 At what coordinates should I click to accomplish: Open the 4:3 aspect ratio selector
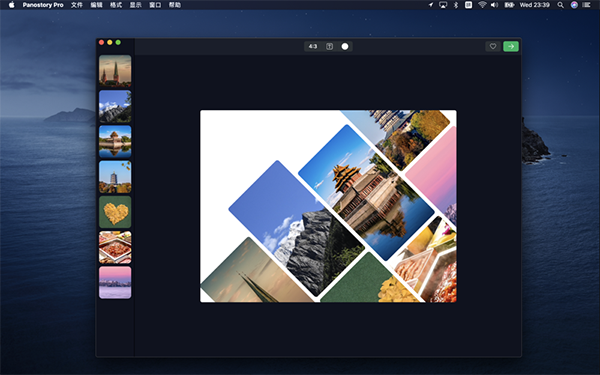[313, 46]
